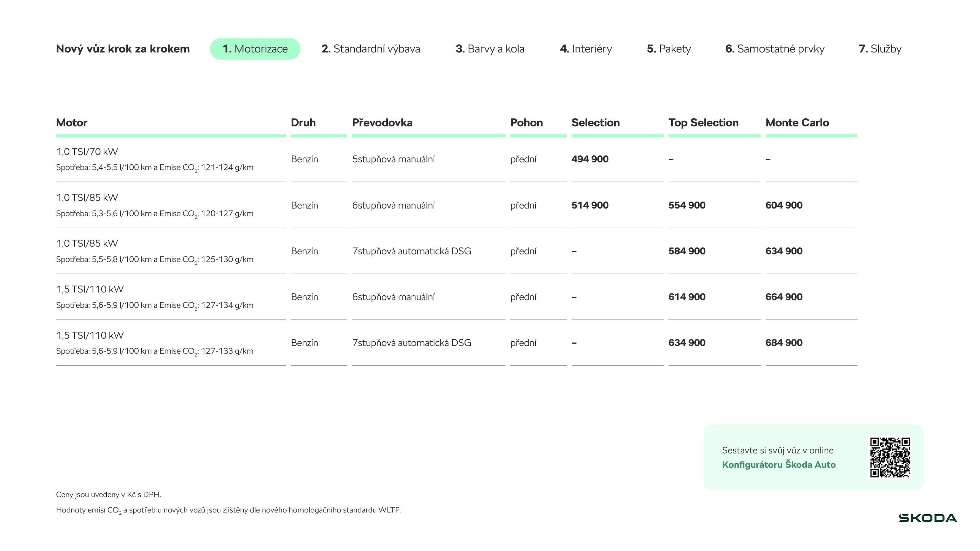Click Monte Carlo price 684 900
The width and height of the screenshot is (980, 551).
[x=784, y=343]
